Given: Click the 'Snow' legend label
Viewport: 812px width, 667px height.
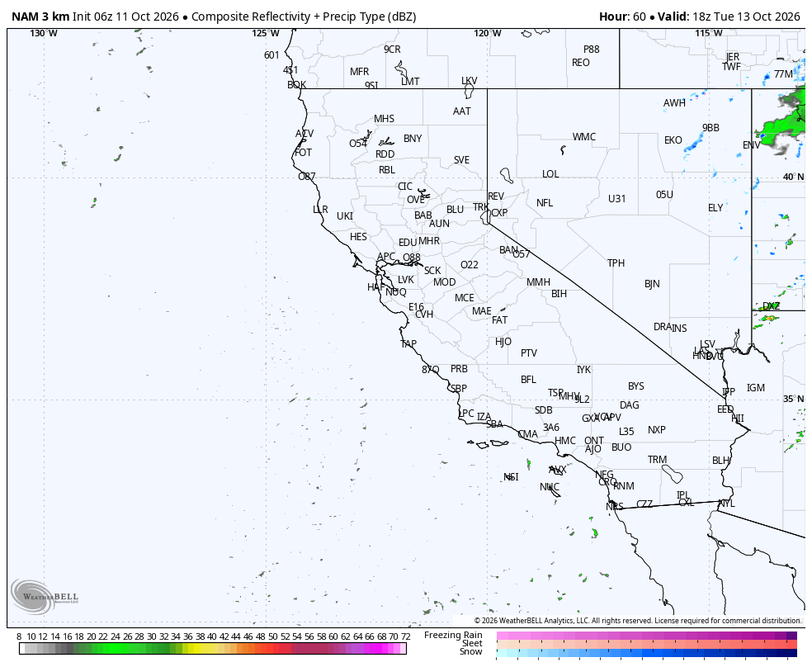Looking at the screenshot, I should 470,651.
